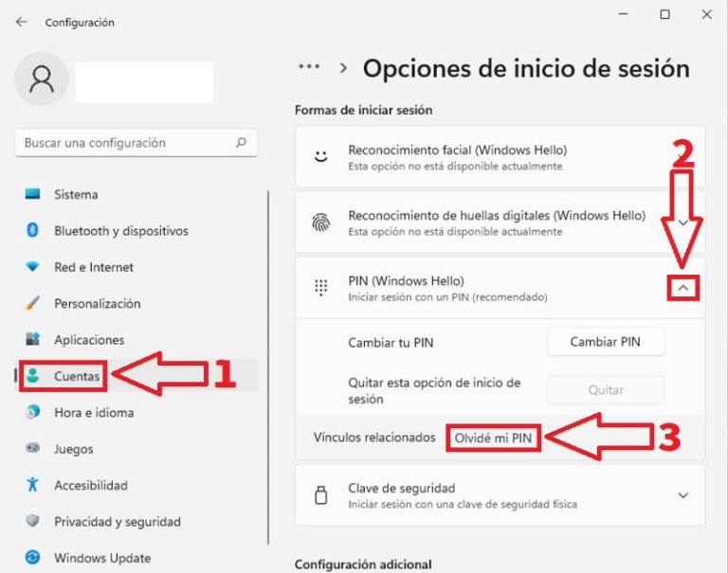
Task: Open Privacidad y seguridad
Action: click(117, 522)
